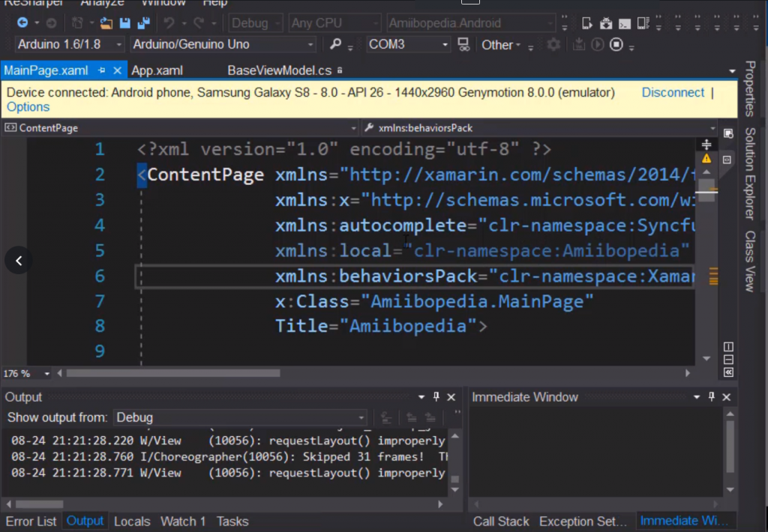Screen dimensions: 768x532
Task: Click the previous-image left chevron overlay
Action: click(x=19, y=260)
